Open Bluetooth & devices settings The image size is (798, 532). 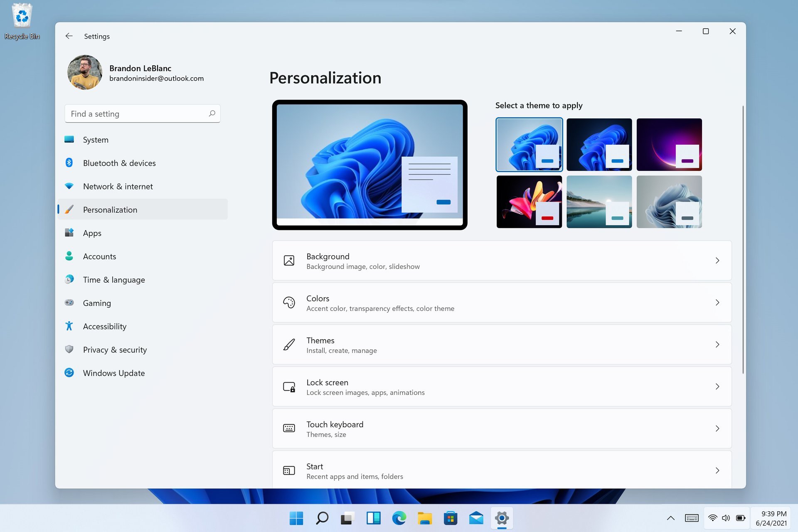(119, 162)
